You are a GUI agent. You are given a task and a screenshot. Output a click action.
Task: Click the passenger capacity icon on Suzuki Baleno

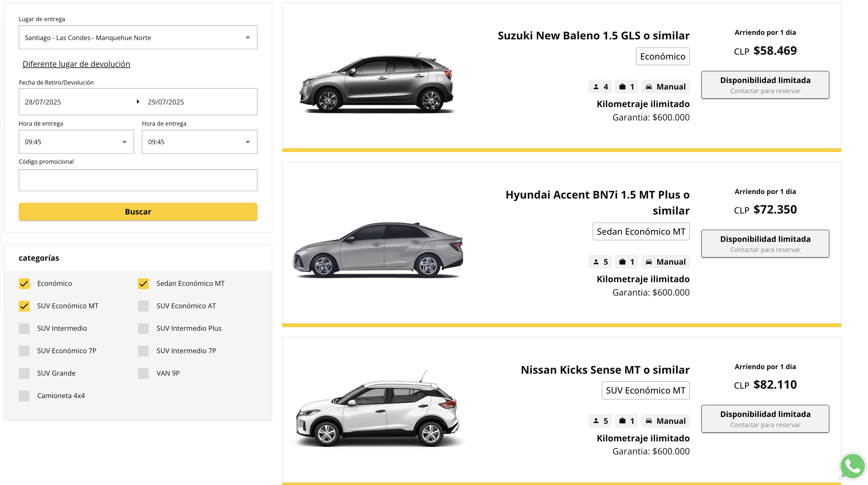point(596,87)
